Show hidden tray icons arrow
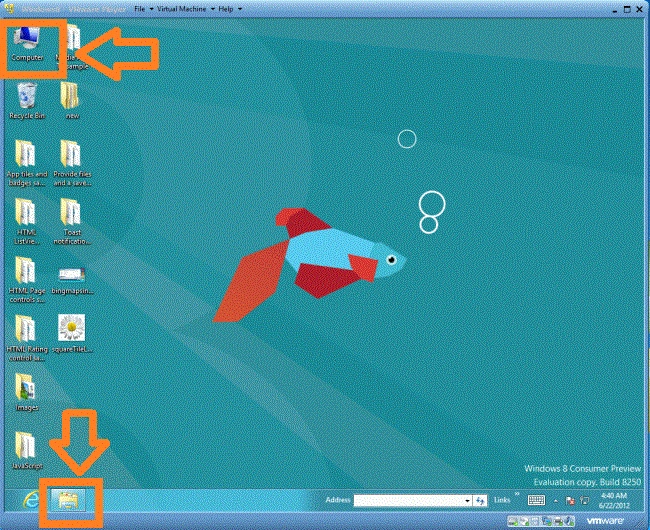 556,501
